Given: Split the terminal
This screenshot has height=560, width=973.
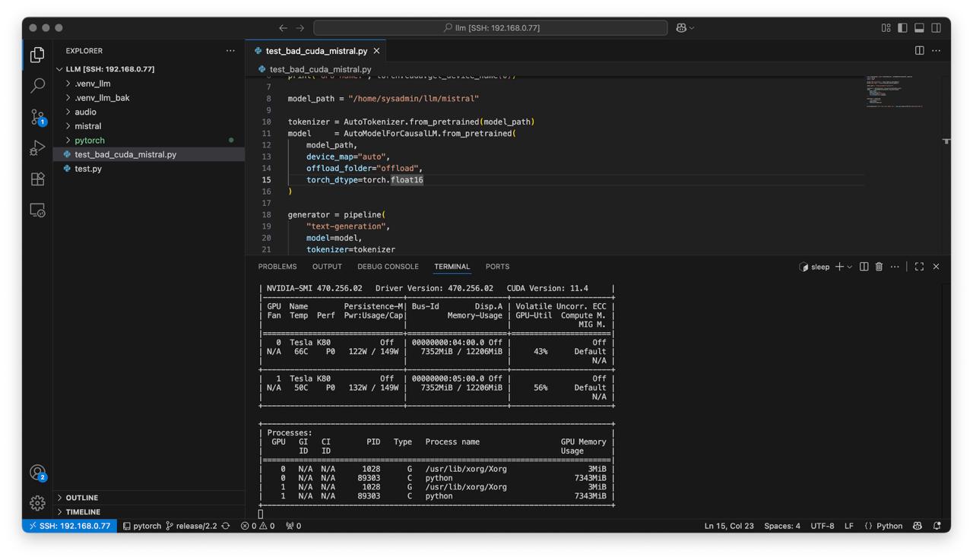Looking at the screenshot, I should click(x=864, y=267).
